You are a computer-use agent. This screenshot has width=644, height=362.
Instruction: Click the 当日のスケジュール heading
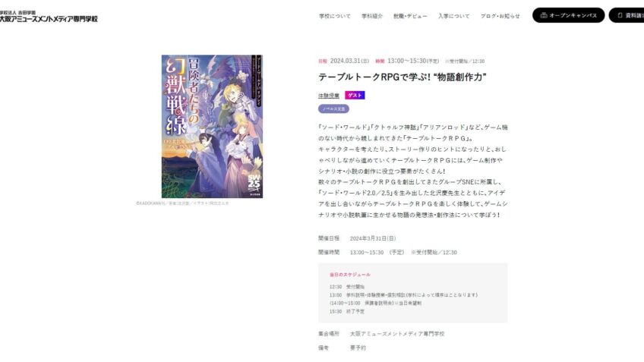349,275
